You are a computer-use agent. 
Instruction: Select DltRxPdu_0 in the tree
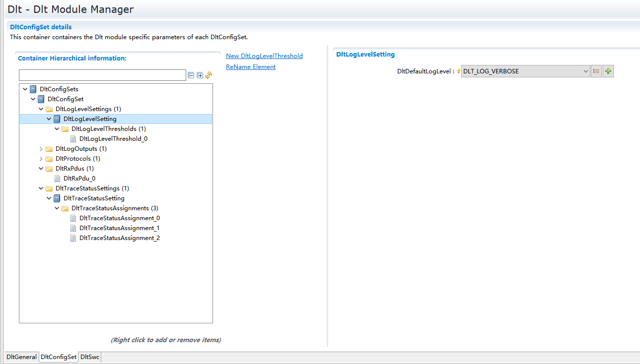[79, 179]
